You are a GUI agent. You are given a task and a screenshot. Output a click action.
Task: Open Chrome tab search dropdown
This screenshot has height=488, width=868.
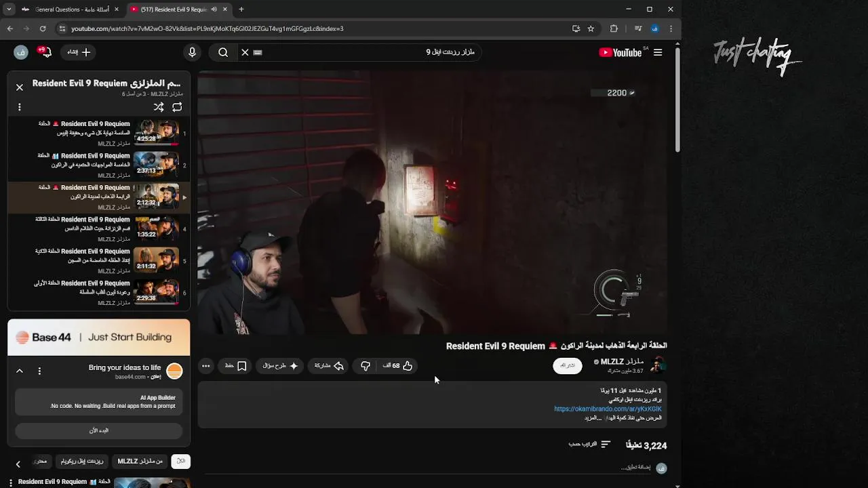click(x=9, y=9)
